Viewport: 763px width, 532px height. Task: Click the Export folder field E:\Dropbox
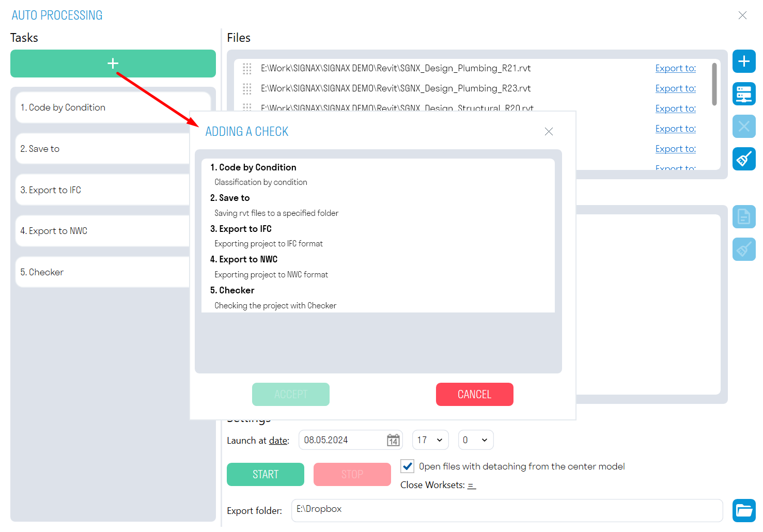(507, 510)
